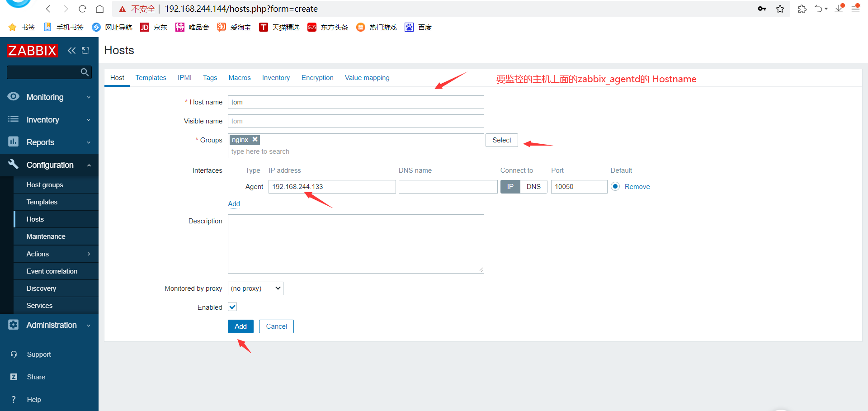Screen dimensions: 868x411
Task: Open Templates in the sidebar
Action: (x=56, y=202)
